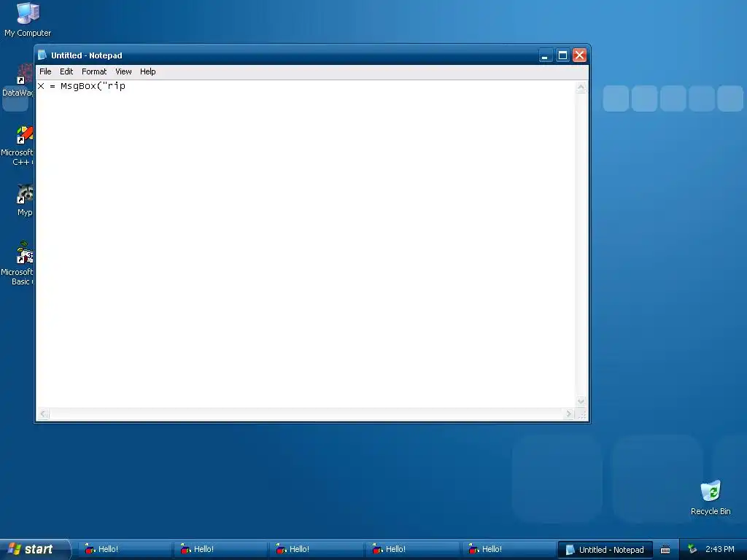Click horizontal scrollbar left arrow in Notepad
The image size is (747, 560).
(43, 414)
